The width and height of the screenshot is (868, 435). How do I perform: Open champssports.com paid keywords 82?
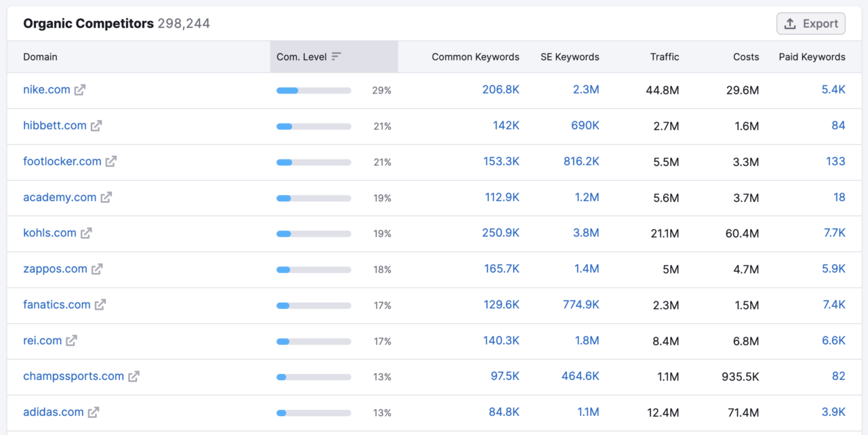point(839,376)
